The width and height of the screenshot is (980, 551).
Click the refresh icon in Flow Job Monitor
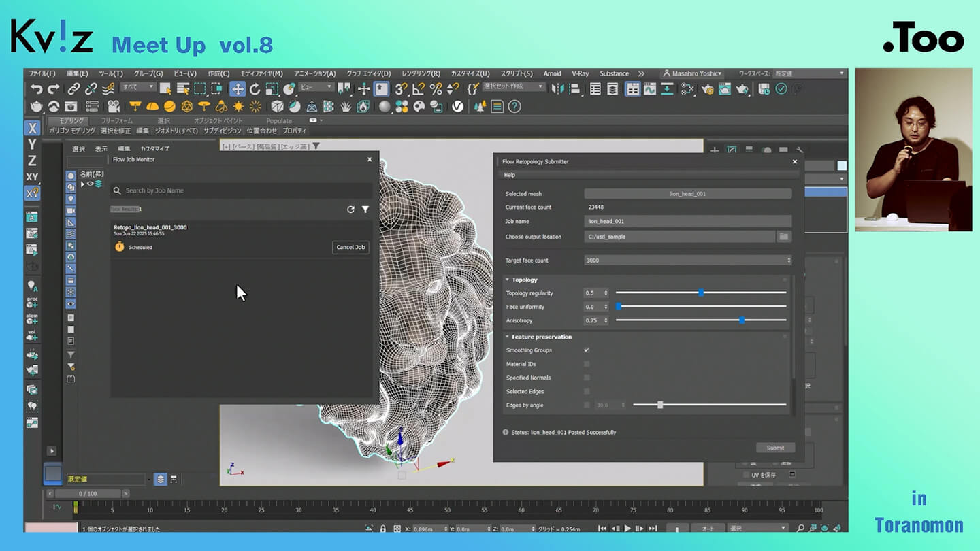click(x=350, y=210)
